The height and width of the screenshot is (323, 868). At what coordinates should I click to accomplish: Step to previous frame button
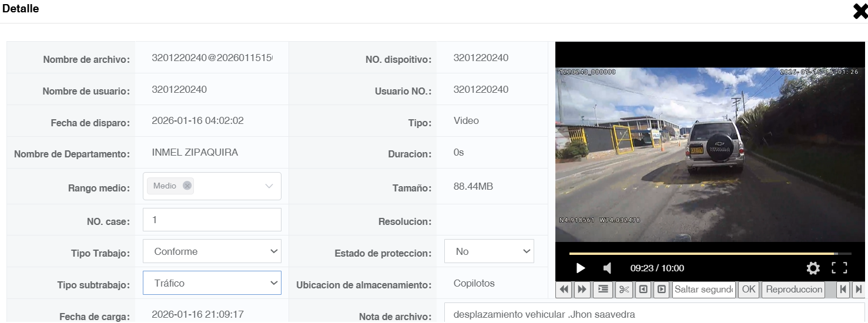[x=643, y=289]
